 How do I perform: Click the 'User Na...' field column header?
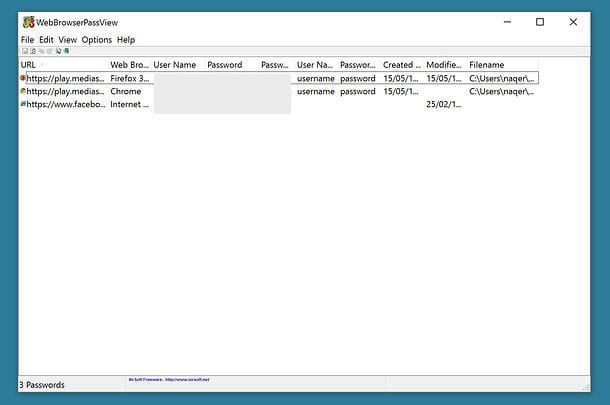pyautogui.click(x=316, y=65)
